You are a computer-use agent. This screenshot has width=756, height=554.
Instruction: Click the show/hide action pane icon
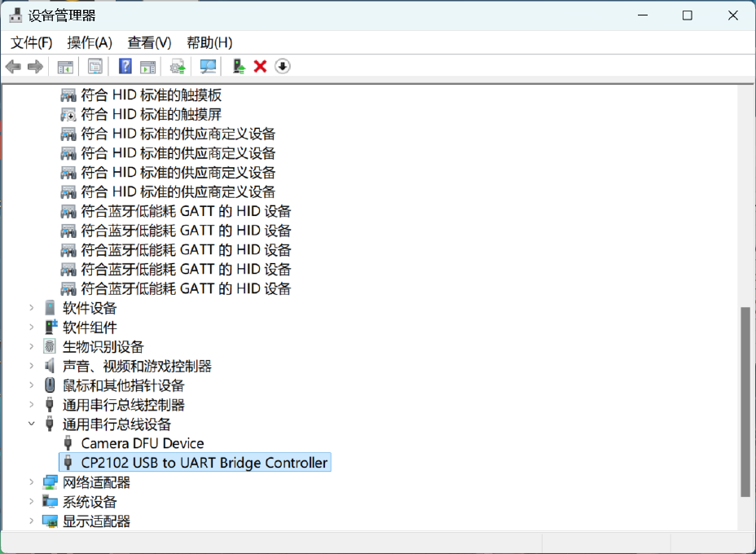pos(147,66)
